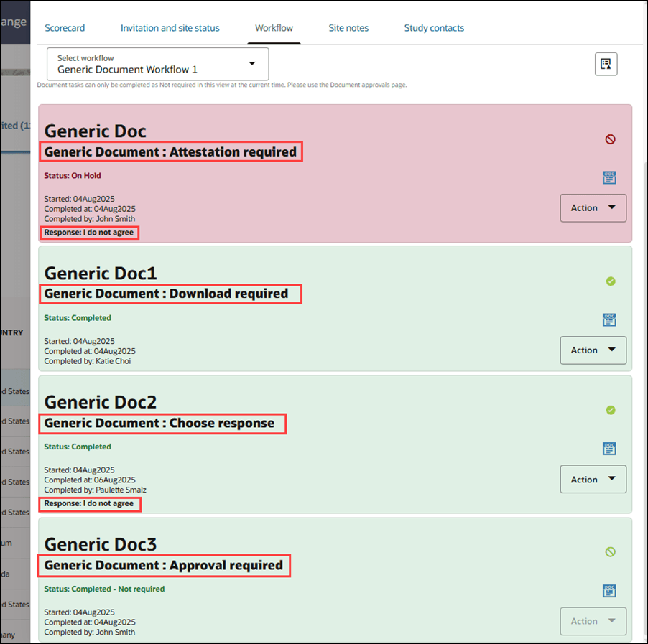
Task: Click the red prohibited icon on Generic Doc
Action: click(x=610, y=139)
